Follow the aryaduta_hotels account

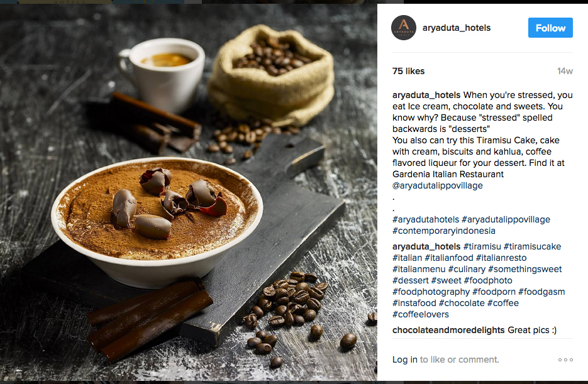tap(550, 28)
